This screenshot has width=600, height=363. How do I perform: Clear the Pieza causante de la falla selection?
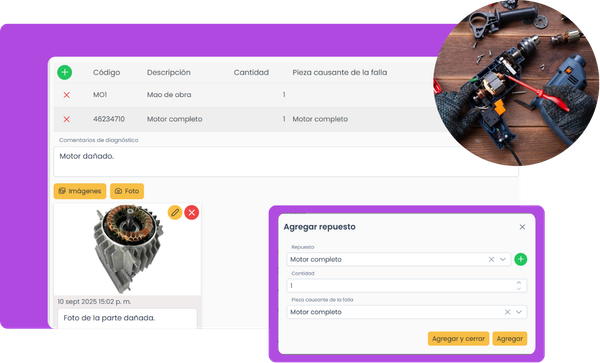[x=507, y=312]
